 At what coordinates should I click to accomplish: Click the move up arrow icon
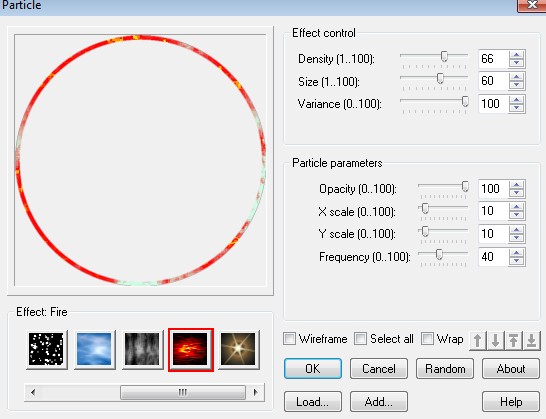[478, 340]
